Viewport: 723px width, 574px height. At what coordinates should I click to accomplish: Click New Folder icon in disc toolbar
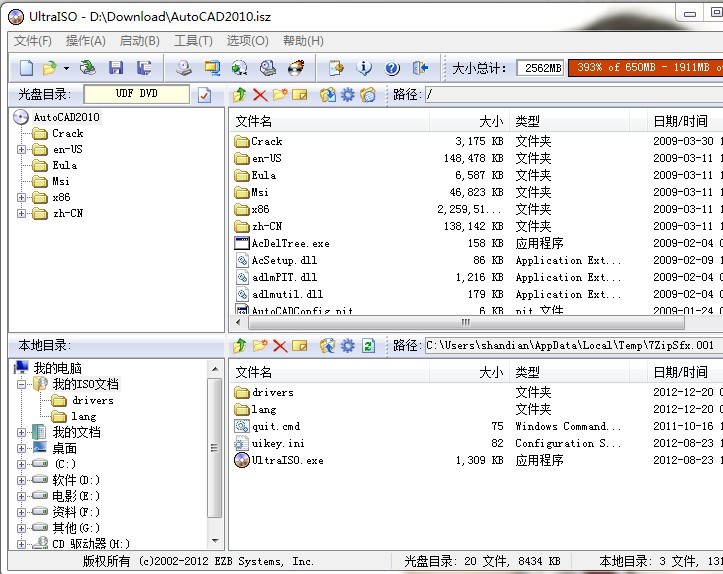pyautogui.click(x=279, y=95)
